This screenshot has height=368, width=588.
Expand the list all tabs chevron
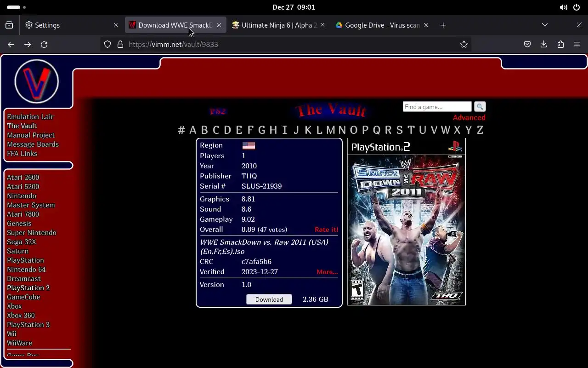point(545,25)
